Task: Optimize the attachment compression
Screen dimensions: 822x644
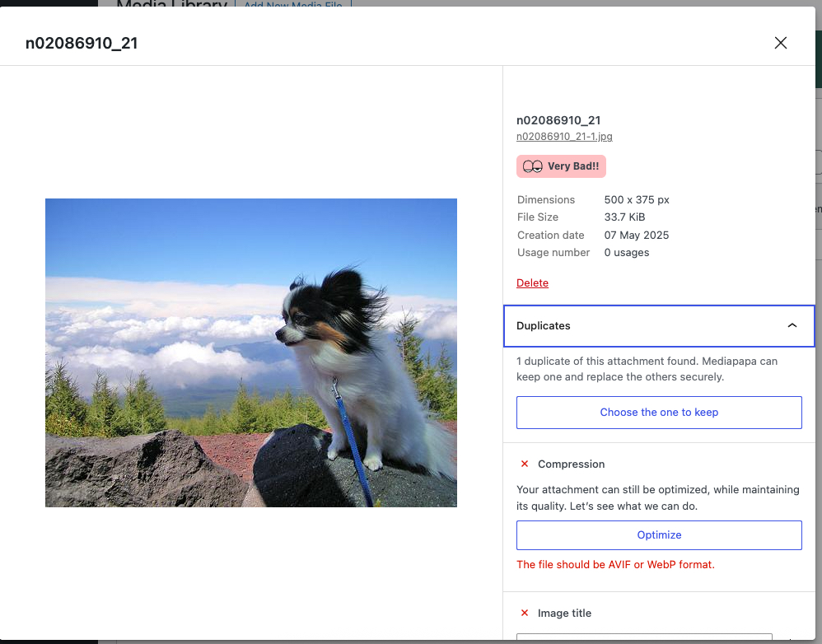Action: click(x=659, y=535)
